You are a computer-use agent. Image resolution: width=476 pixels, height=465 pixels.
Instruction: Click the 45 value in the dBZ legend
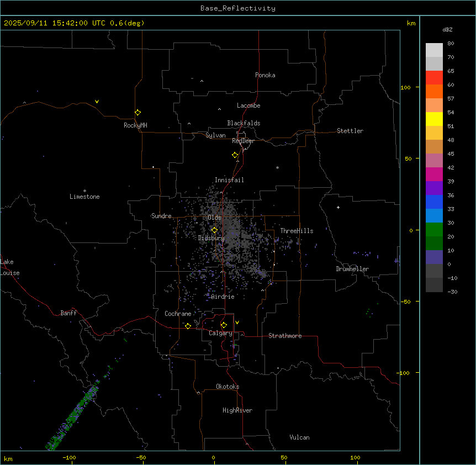coord(451,154)
